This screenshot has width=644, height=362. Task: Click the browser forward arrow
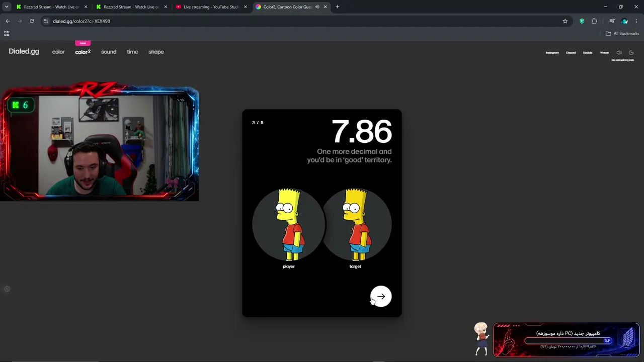point(20,21)
